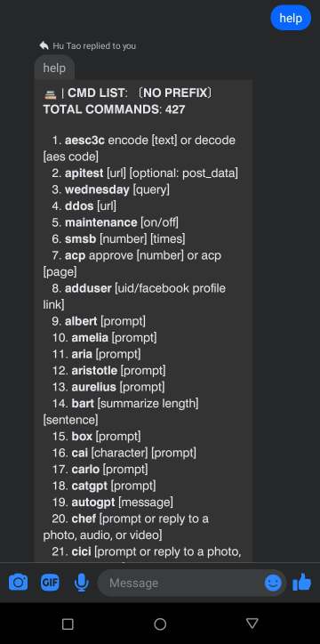Focus the Message text input field
Screen dimensions: 320x644
click(x=180, y=583)
